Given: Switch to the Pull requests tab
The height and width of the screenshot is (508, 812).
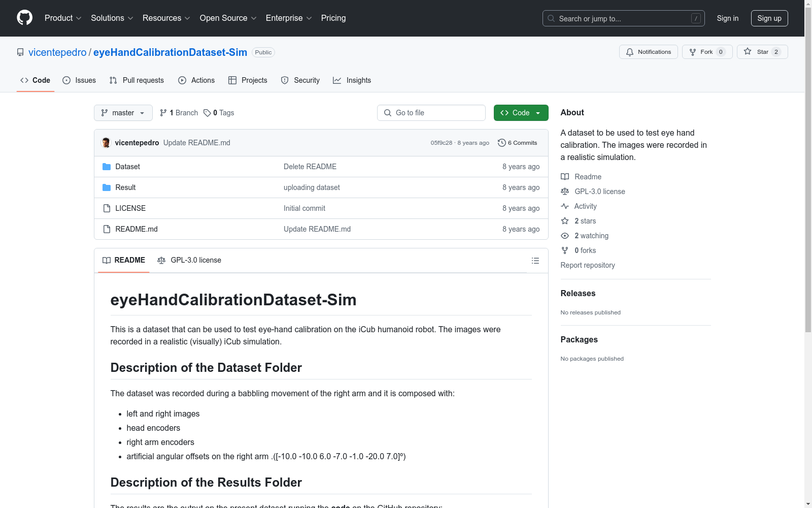Looking at the screenshot, I should pyautogui.click(x=137, y=80).
